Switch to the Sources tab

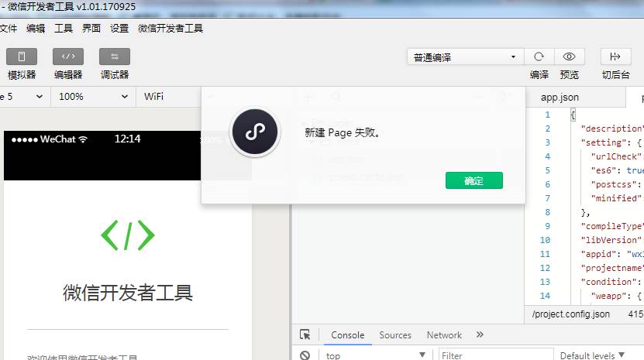pyautogui.click(x=395, y=335)
